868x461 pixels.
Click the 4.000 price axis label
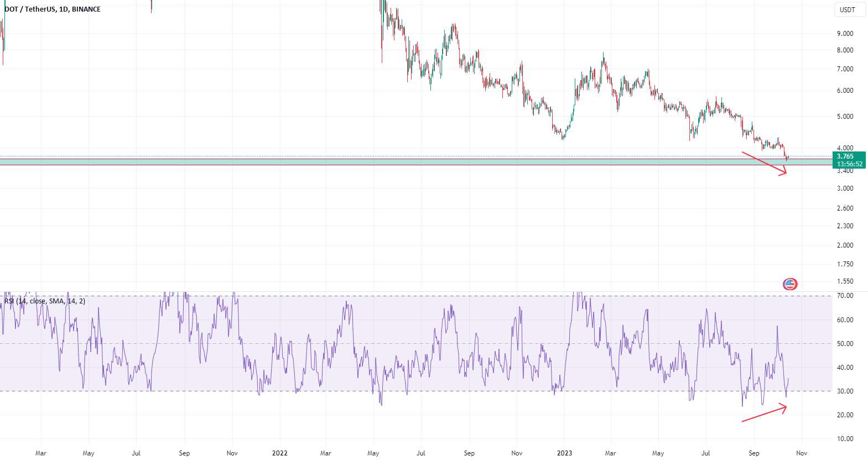[x=845, y=148]
